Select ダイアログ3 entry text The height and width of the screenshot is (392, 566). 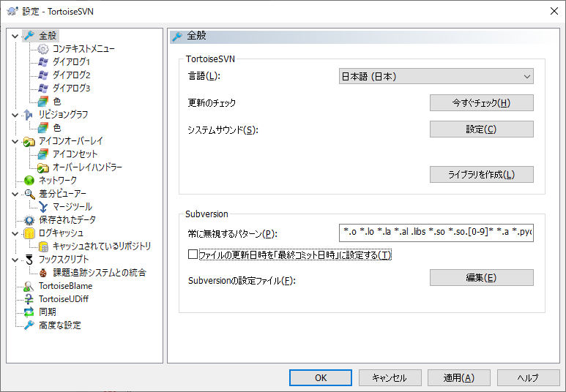pyautogui.click(x=72, y=88)
